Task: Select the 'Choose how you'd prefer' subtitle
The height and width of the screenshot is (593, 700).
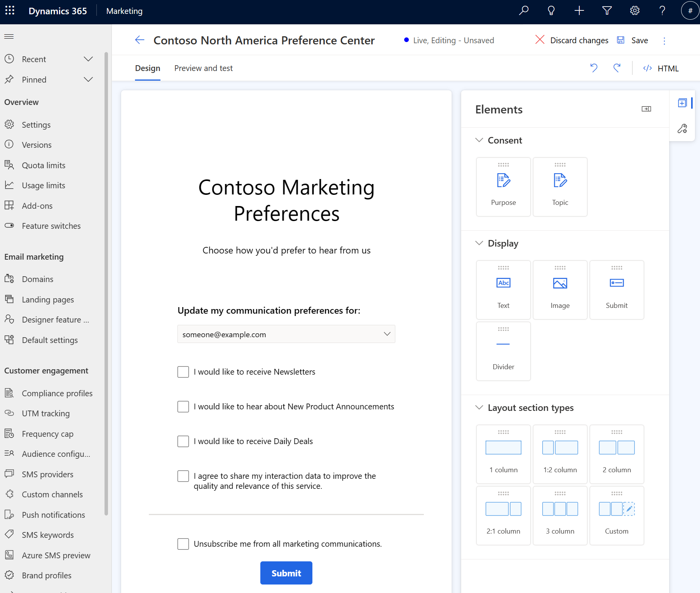Action: (287, 250)
